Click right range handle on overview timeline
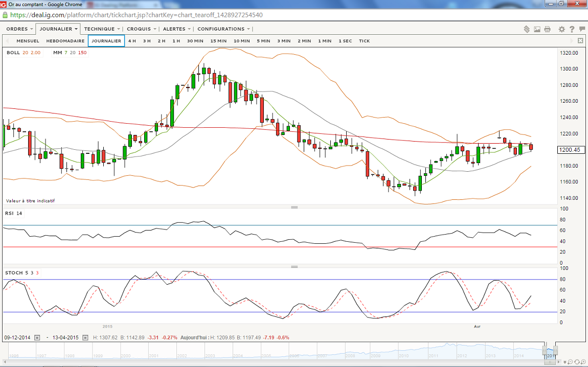 tap(555, 351)
